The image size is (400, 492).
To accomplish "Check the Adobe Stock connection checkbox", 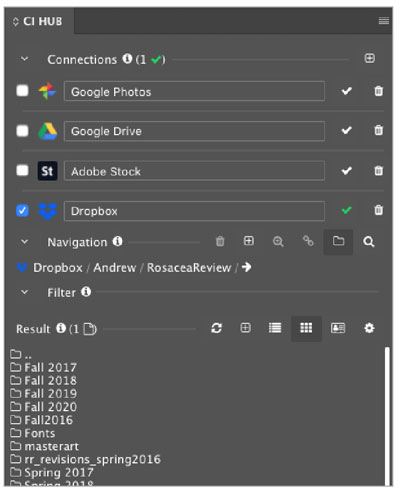I will (x=22, y=170).
